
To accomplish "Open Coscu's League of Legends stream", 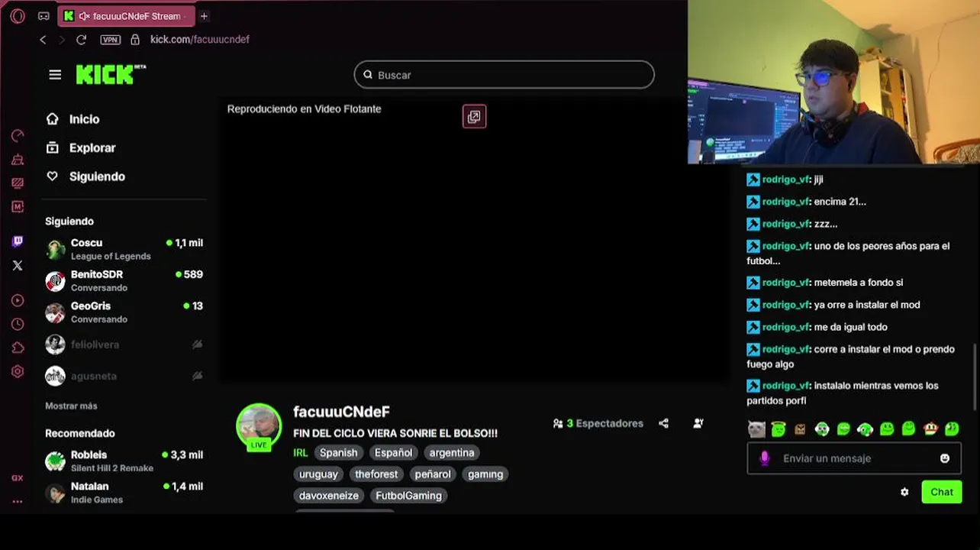I will coord(124,249).
